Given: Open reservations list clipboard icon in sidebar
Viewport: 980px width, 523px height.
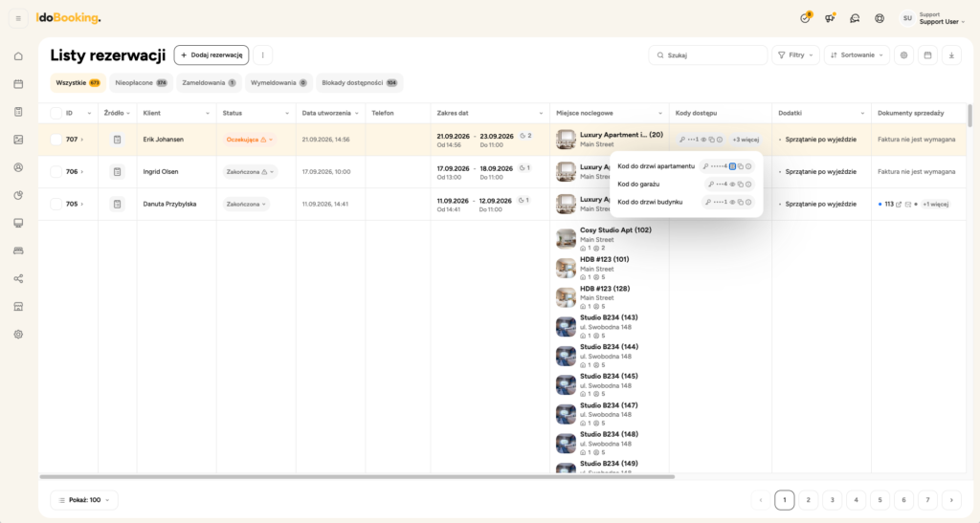Looking at the screenshot, I should point(18,112).
